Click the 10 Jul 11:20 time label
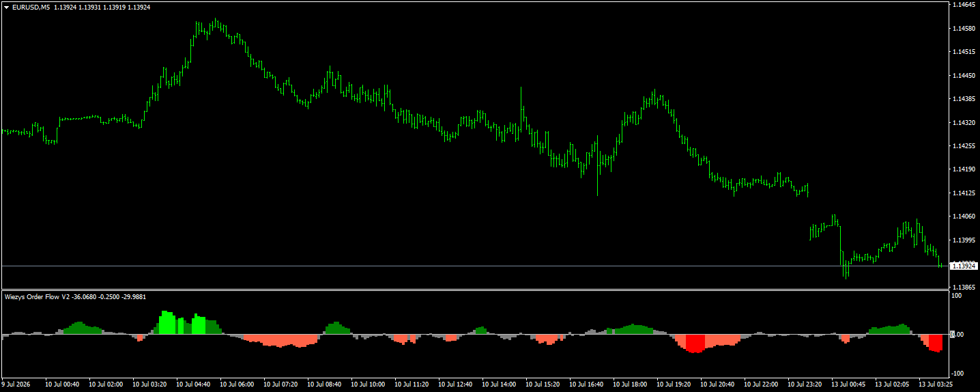 point(412,384)
